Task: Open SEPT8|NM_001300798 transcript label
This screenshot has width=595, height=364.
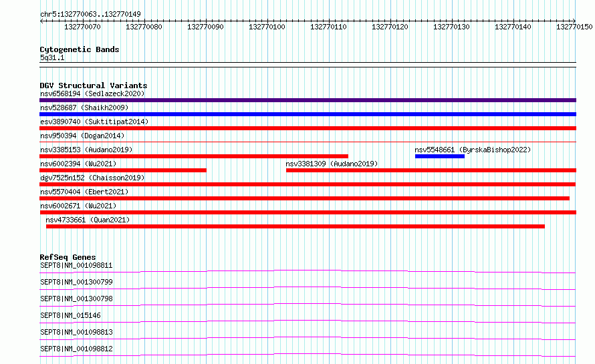Action: click(76, 299)
